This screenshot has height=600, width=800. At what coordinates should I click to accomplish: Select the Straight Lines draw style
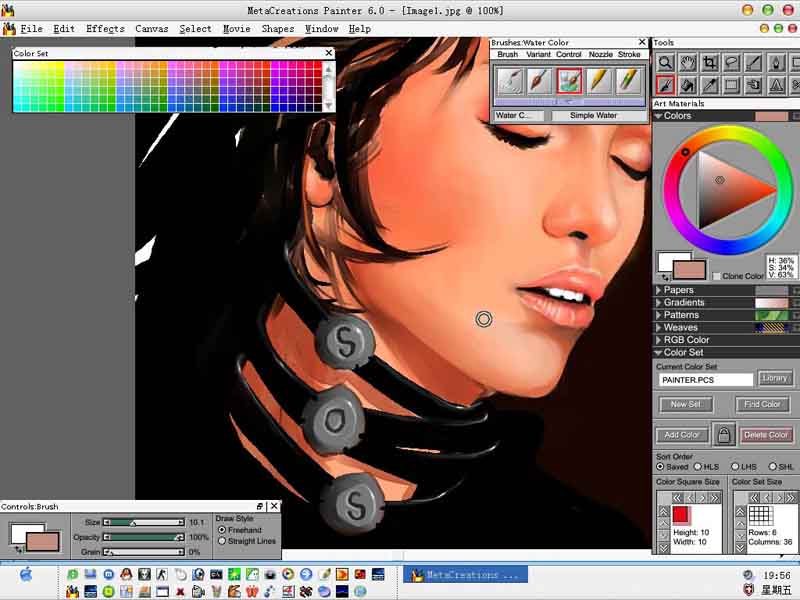[222, 541]
